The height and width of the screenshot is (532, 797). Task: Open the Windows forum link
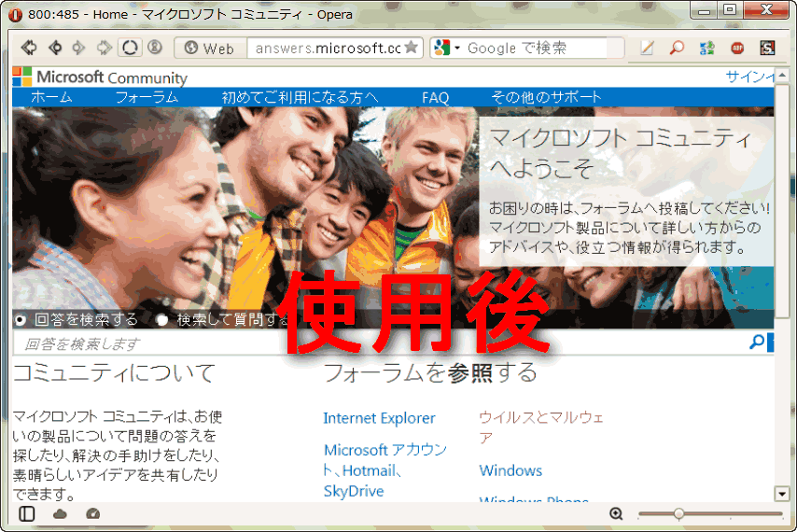click(510, 470)
